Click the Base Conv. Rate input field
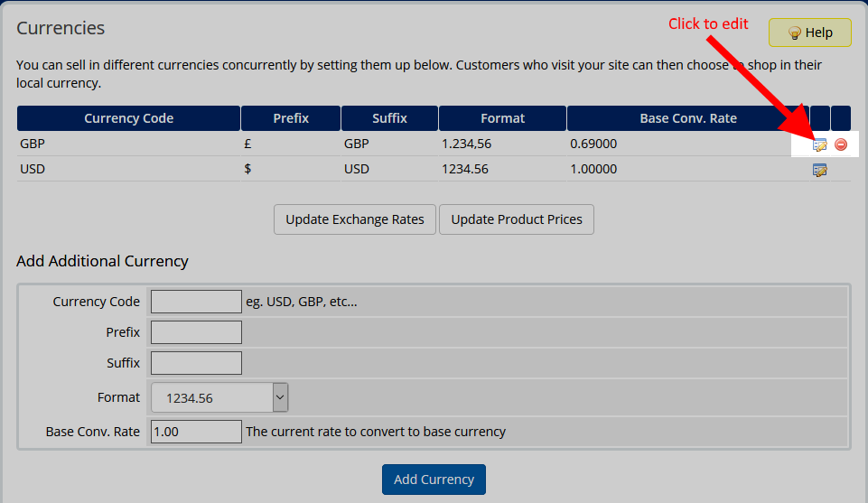Image resolution: width=868 pixels, height=503 pixels. tap(196, 432)
